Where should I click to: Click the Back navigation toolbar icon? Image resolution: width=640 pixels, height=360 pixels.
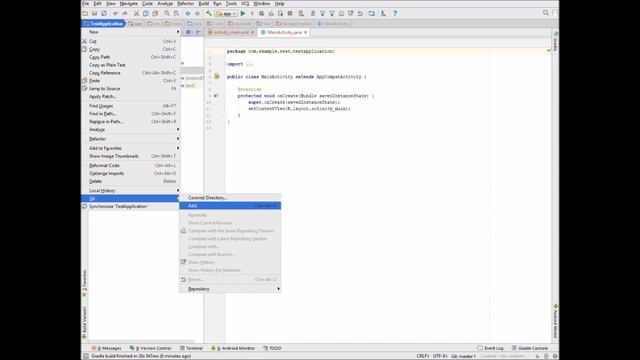click(188, 13)
